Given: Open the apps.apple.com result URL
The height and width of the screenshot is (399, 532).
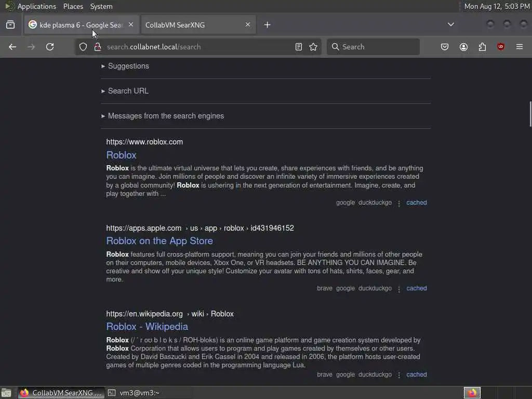Looking at the screenshot, I should (200, 228).
